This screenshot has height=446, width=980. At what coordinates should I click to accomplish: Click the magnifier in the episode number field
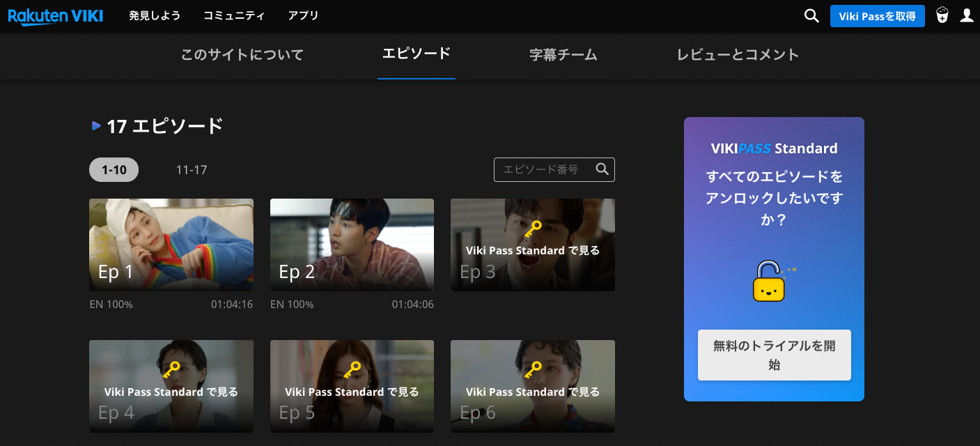coord(602,169)
